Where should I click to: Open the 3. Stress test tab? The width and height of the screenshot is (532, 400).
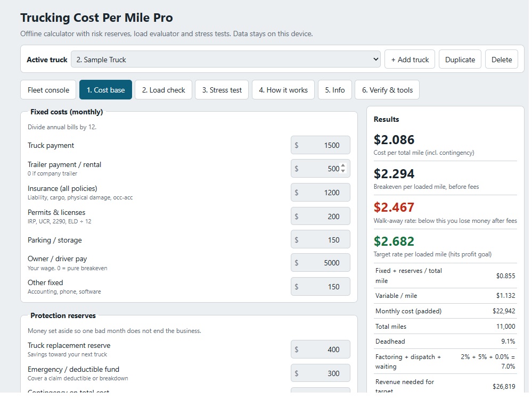222,90
